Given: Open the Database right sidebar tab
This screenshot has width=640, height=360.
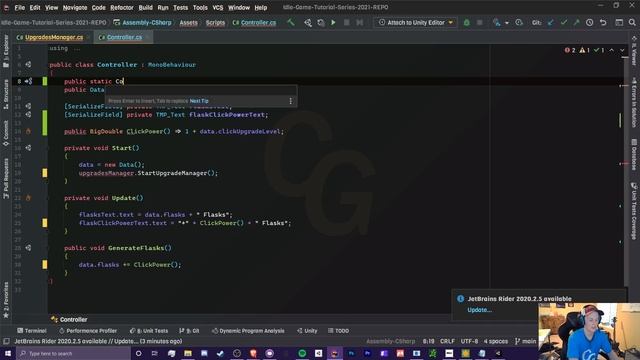Looking at the screenshot, I should (x=634, y=154).
